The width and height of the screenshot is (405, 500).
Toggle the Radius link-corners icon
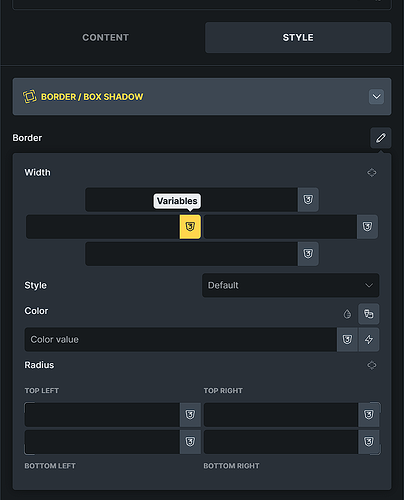click(372, 365)
